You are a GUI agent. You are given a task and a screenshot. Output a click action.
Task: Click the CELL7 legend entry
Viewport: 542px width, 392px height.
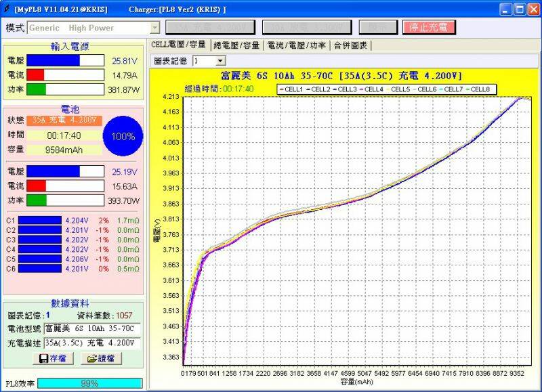coord(451,89)
